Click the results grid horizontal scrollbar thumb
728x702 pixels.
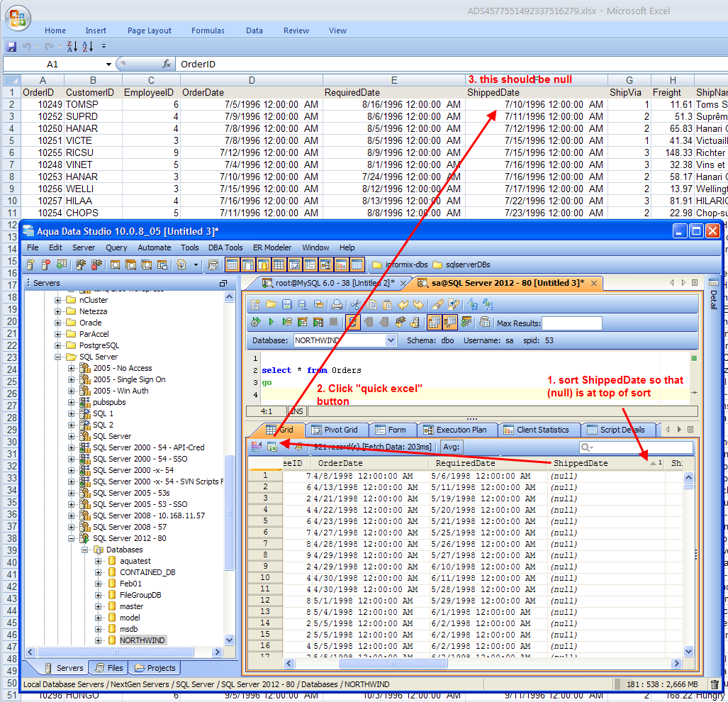393,664
